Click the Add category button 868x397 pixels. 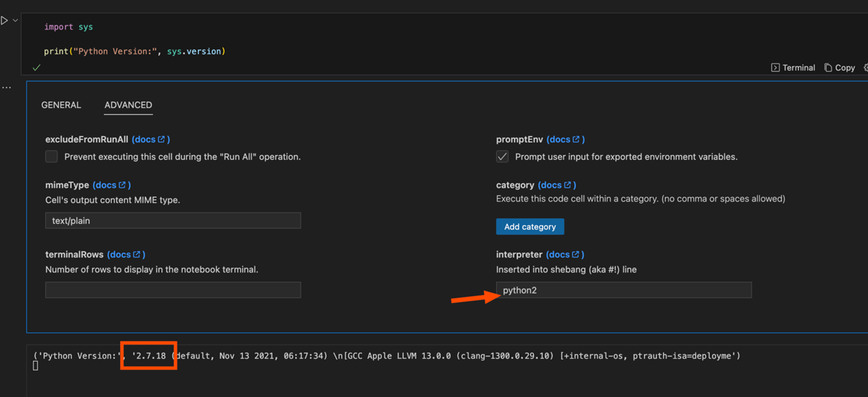tap(530, 227)
